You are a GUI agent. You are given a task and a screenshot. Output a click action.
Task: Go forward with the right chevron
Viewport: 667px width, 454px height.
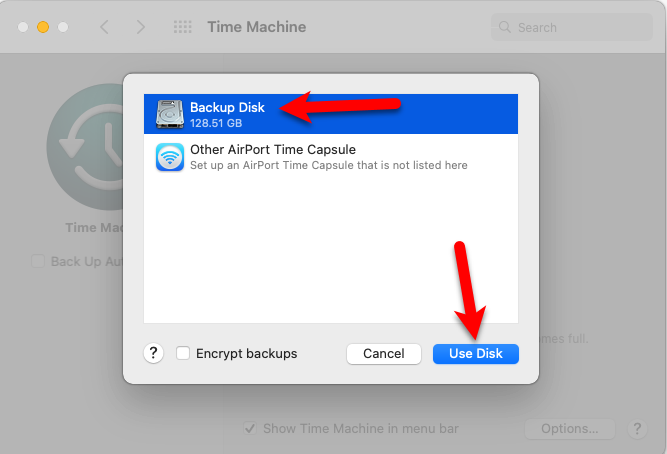coord(141,27)
